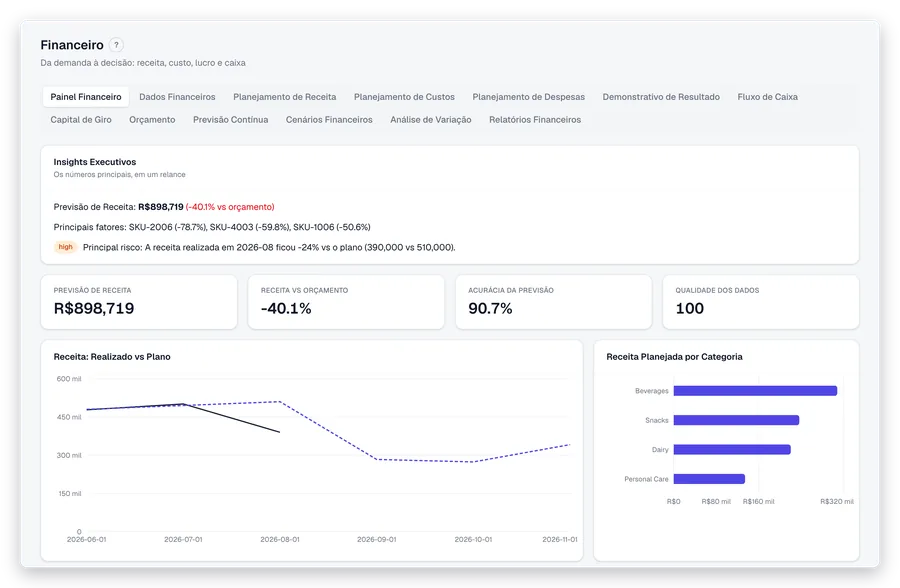The width and height of the screenshot is (900, 588).
Task: Click the Principais fatores SKU line
Action: click(212, 227)
